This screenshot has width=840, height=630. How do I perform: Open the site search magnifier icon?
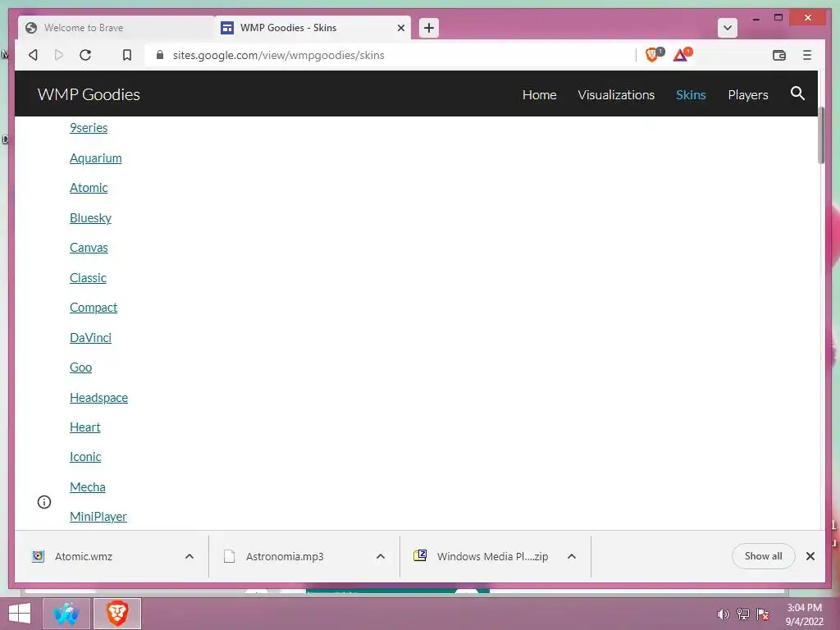797,94
